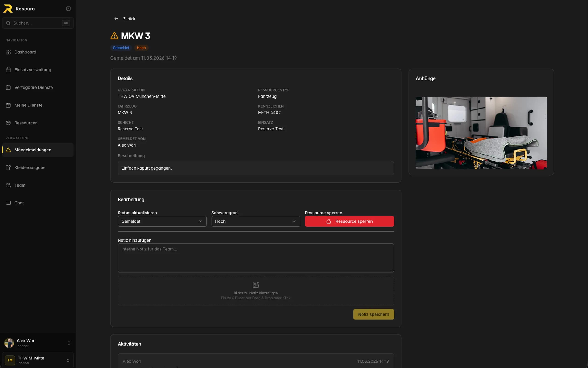Click the back arrow icon

point(116,19)
